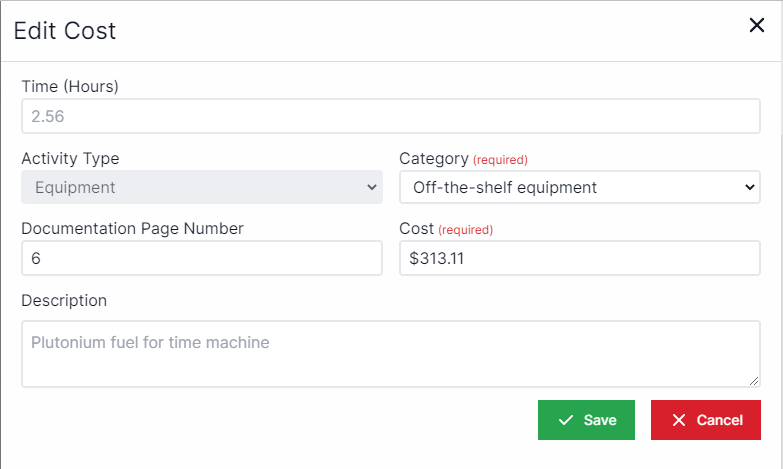
Task: Click the red Cancel button
Action: point(706,420)
